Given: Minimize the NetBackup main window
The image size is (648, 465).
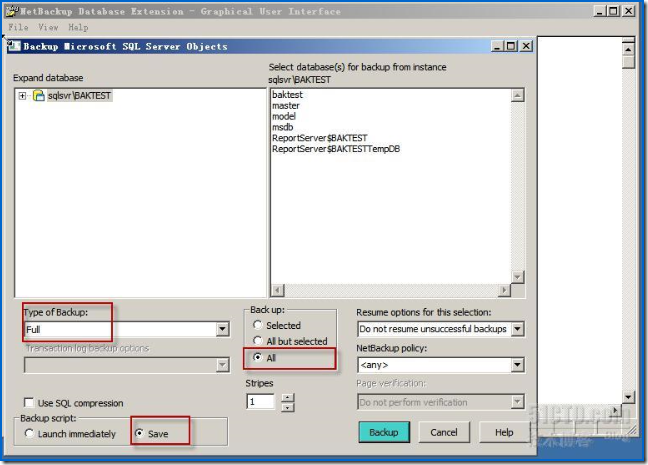Looking at the screenshot, I should coord(600,11).
